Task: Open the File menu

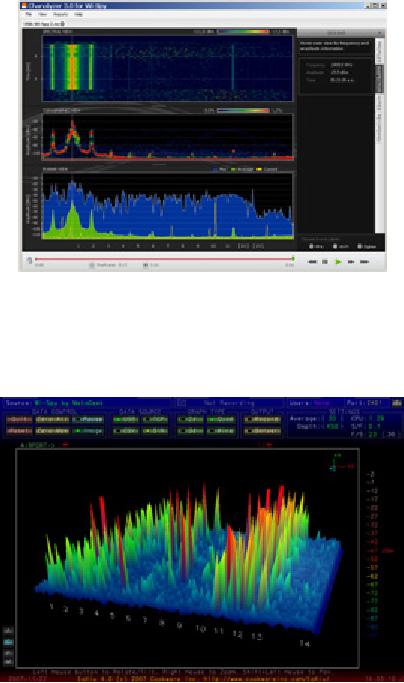Action: pos(28,14)
